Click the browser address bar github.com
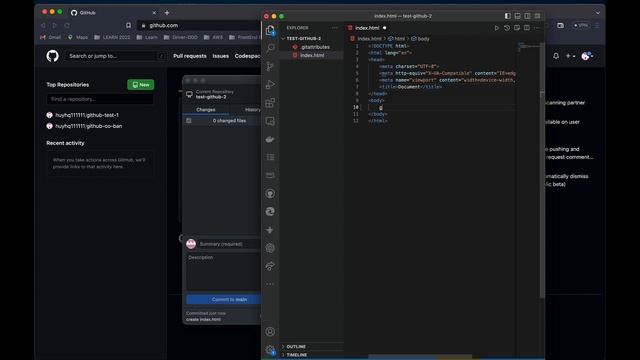 click(x=200, y=25)
